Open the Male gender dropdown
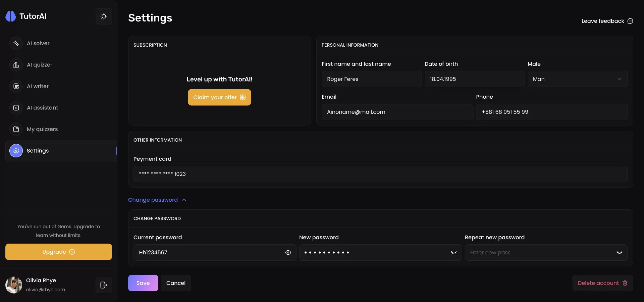Viewport: 644px width, 302px height. [577, 79]
